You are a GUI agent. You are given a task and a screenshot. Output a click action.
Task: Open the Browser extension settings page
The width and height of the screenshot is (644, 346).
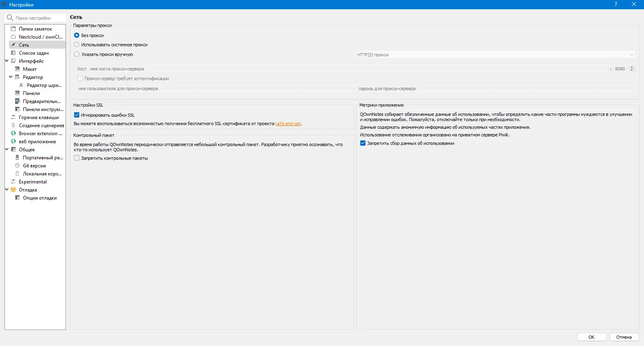pyautogui.click(x=41, y=134)
